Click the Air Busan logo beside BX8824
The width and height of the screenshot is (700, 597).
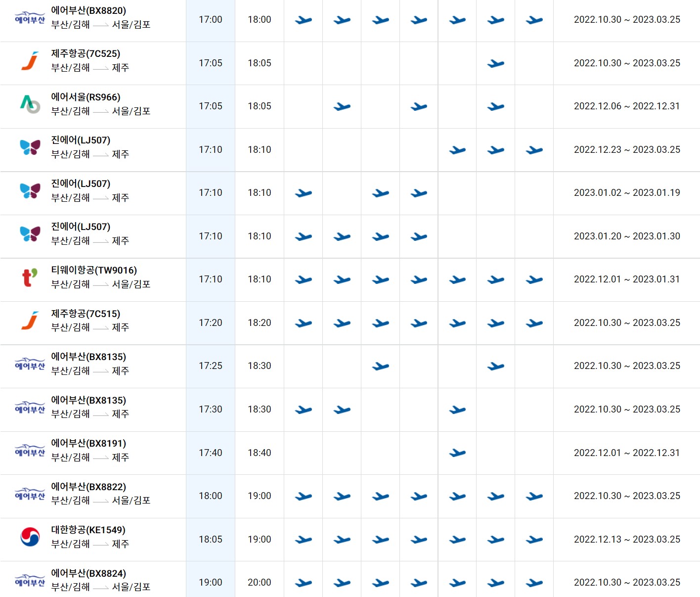click(x=30, y=581)
